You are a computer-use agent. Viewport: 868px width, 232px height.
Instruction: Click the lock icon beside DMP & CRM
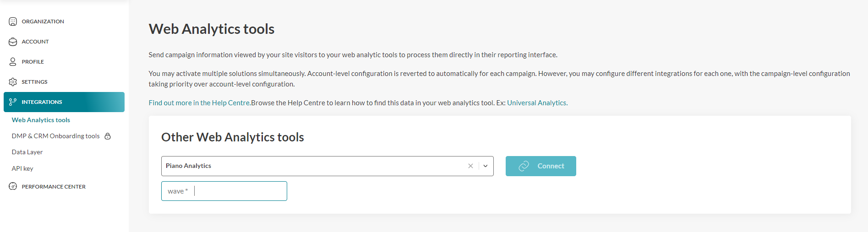click(x=108, y=136)
